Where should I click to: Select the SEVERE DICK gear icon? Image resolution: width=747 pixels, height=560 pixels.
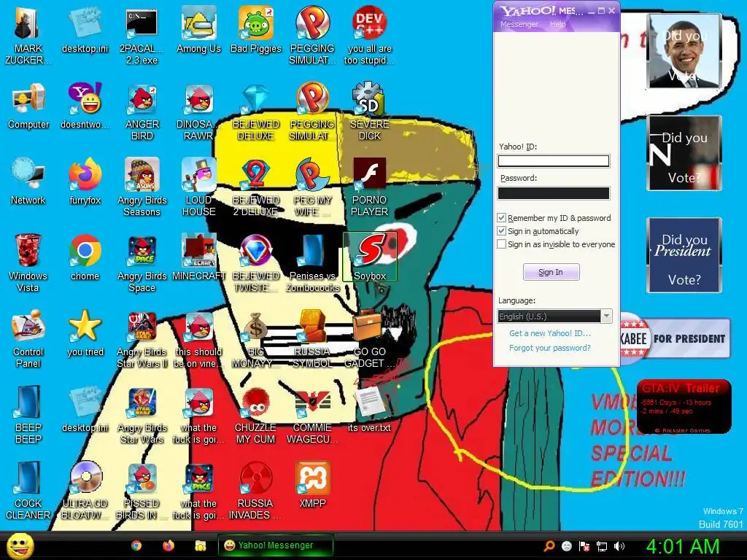click(370, 112)
